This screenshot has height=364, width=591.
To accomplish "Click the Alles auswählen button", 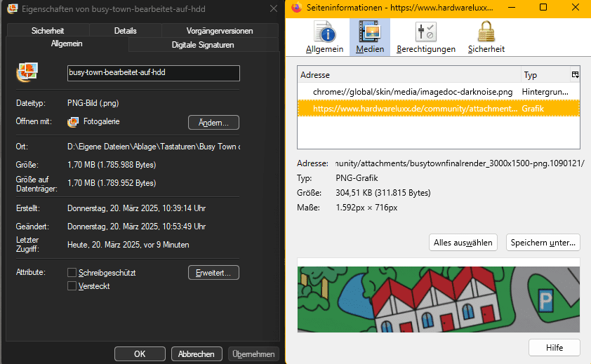I will (463, 242).
